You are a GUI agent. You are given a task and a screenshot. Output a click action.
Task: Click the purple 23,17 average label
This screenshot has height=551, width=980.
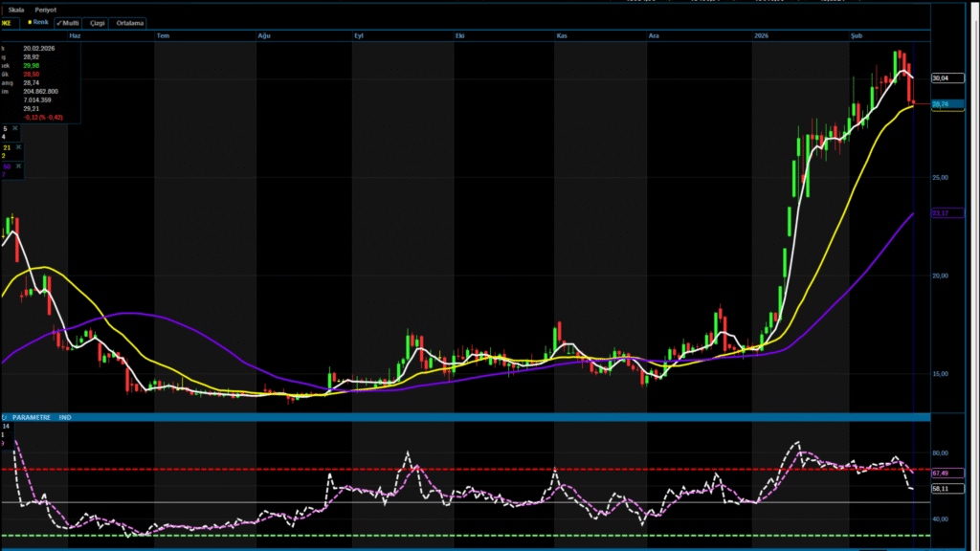point(939,212)
